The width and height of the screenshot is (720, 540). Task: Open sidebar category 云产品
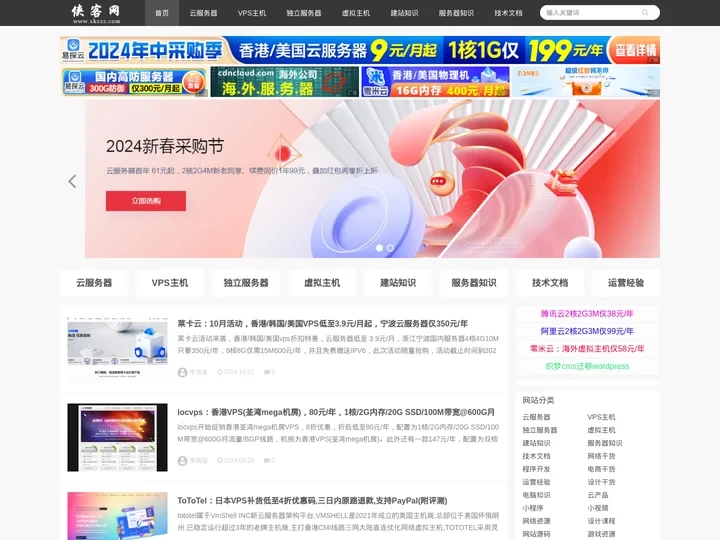[597, 495]
